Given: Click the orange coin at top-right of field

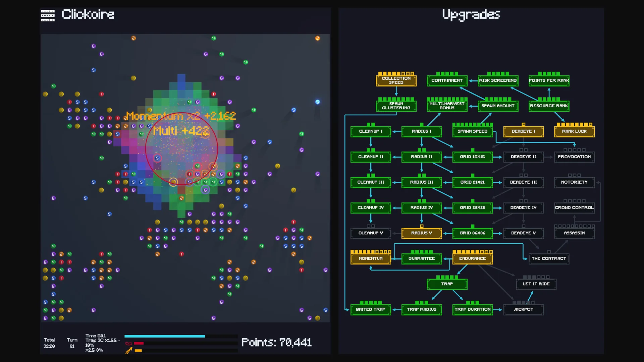Looking at the screenshot, I should (317, 38).
